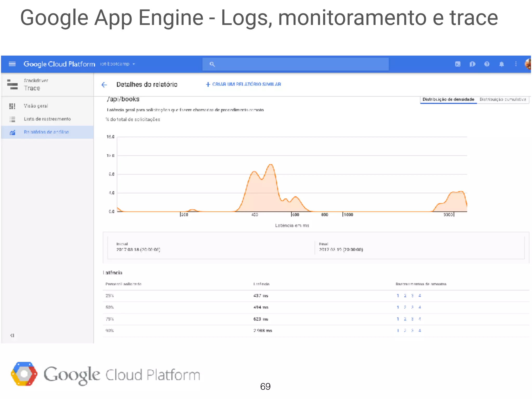Open the hamburger navigation menu

point(12,64)
